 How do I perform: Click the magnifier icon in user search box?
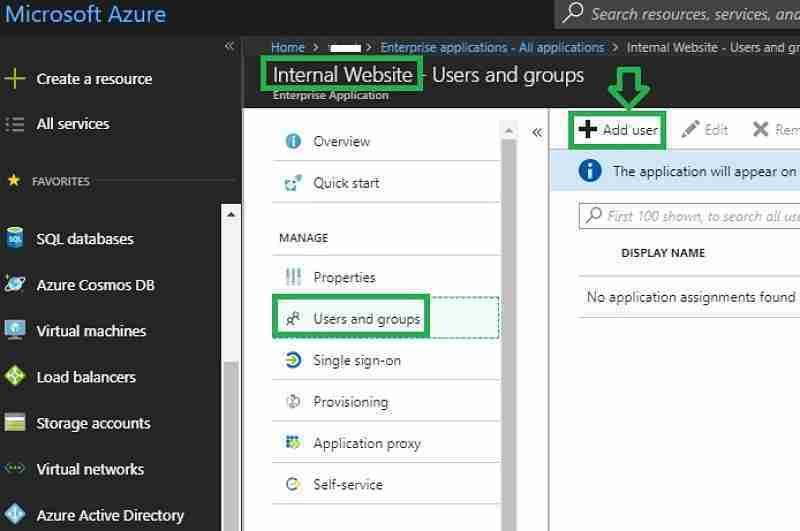[x=593, y=215]
